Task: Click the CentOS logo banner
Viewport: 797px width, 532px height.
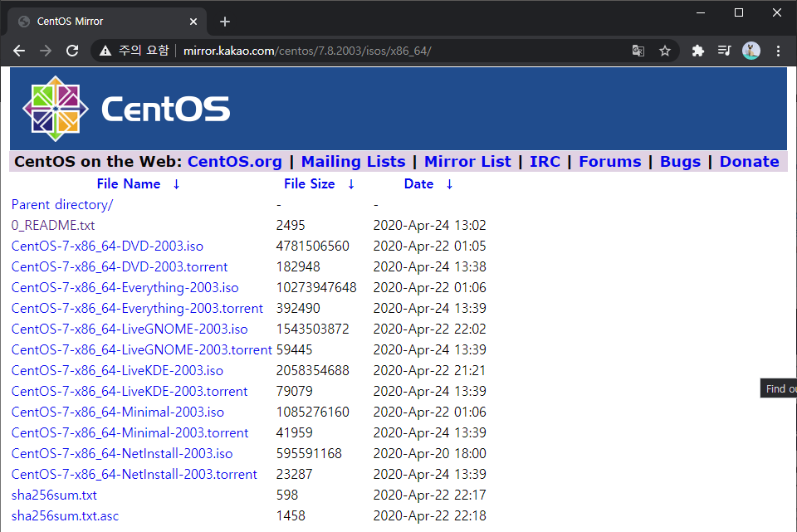Action: [398, 108]
